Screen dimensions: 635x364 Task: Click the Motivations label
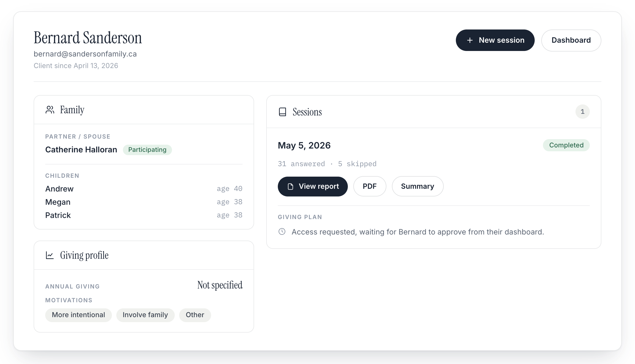(x=69, y=300)
